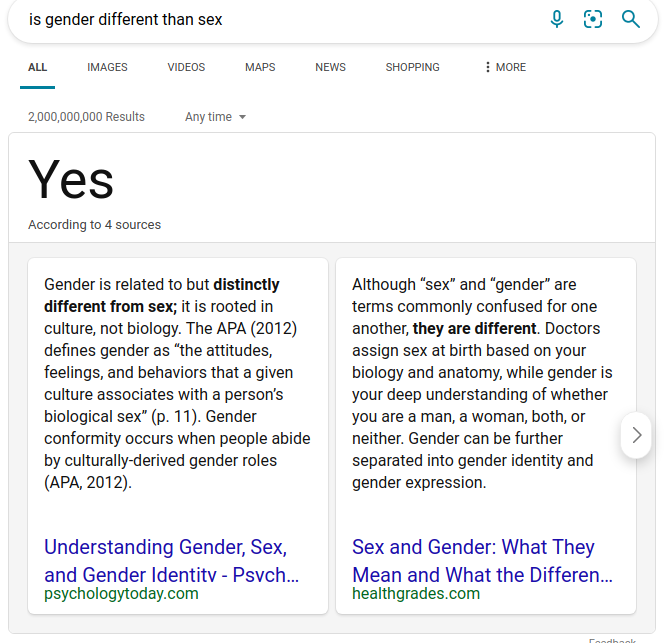The image size is (665, 643).
Task: Visit psychologytoday.com source URL
Action: pyautogui.click(x=121, y=593)
